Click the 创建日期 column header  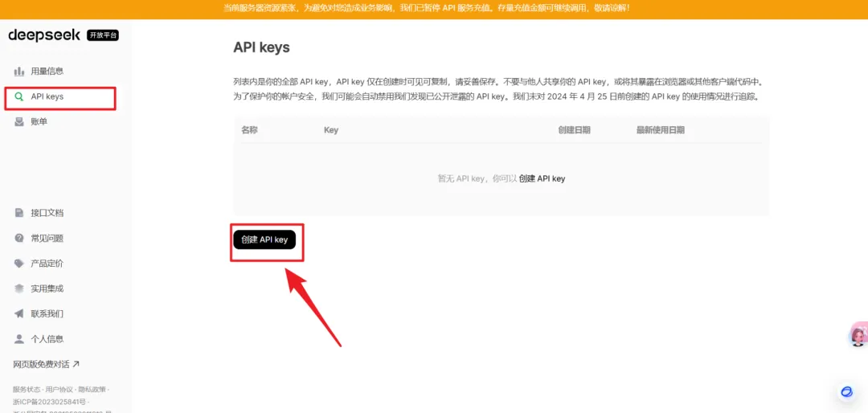(x=574, y=130)
